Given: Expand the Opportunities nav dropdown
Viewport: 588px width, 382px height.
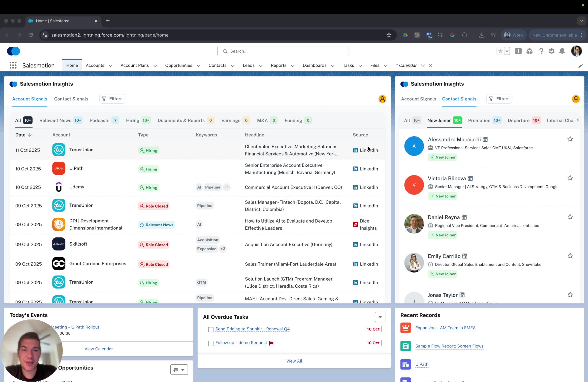Looking at the screenshot, I should [198, 66].
